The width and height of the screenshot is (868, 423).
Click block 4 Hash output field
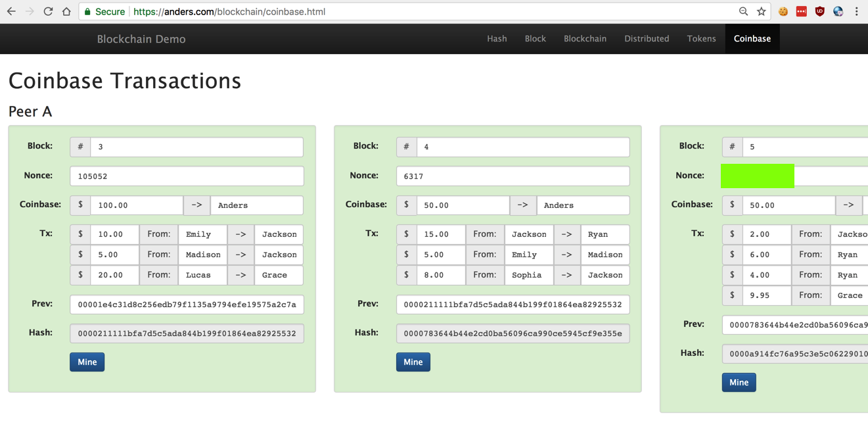click(x=513, y=334)
